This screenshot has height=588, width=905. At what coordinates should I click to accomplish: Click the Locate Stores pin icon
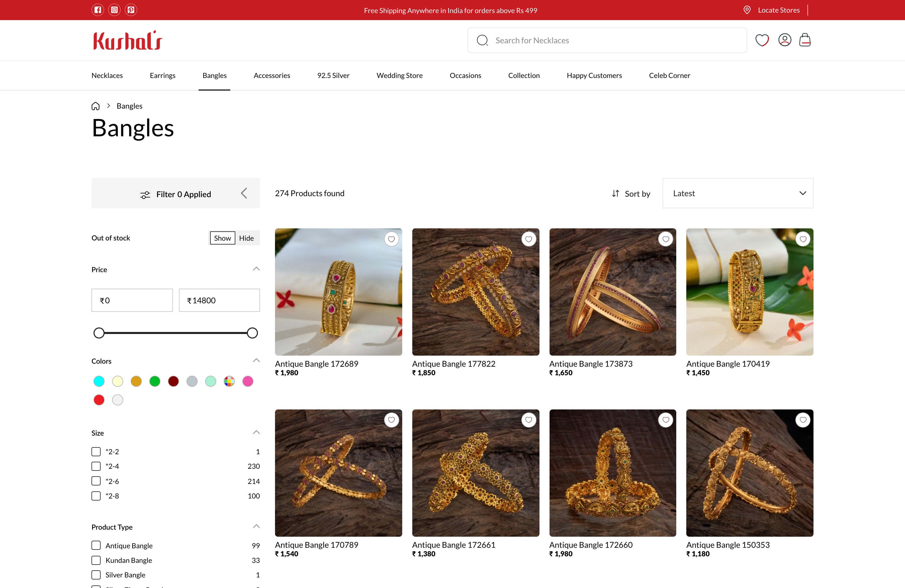pos(747,10)
